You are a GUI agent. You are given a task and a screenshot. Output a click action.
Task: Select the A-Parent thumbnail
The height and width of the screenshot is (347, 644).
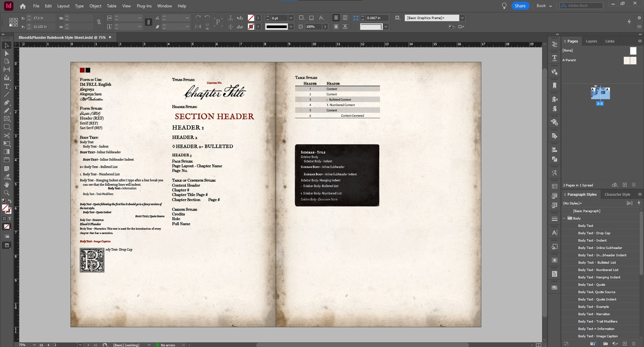pyautogui.click(x=630, y=60)
